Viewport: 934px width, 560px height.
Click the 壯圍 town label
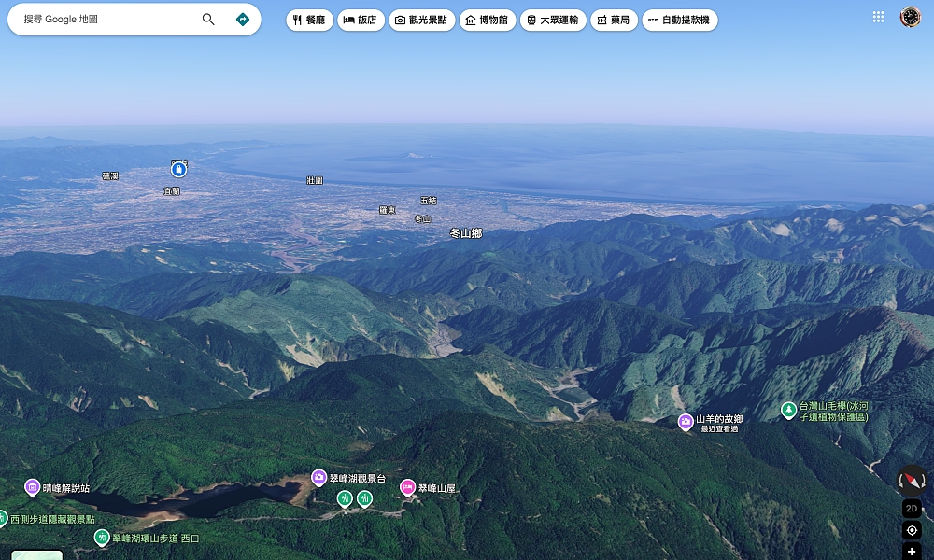coord(315,180)
